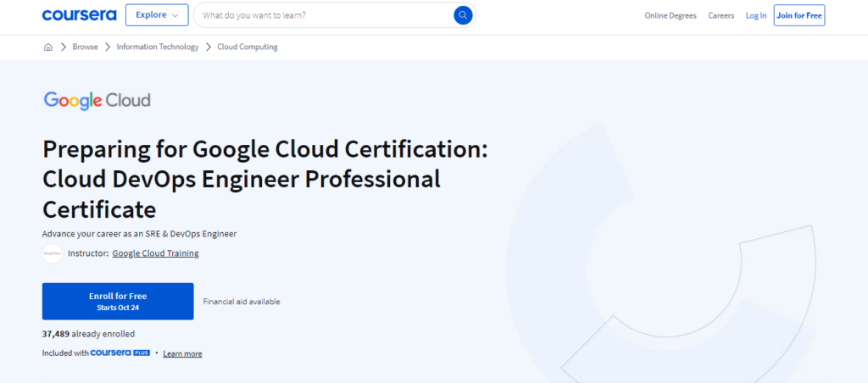Click the Google Cloud logo
Viewport: 868px width, 383px height.
tap(97, 101)
